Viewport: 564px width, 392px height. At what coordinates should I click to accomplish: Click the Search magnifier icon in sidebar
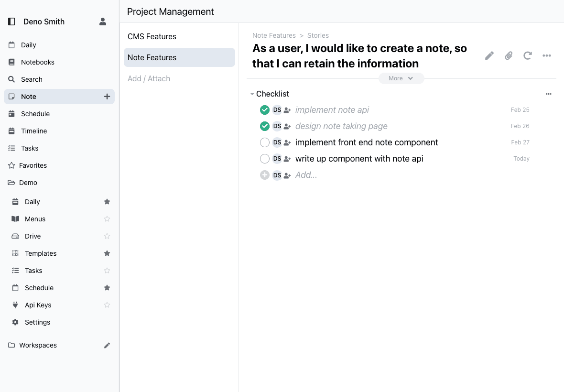[11, 79]
